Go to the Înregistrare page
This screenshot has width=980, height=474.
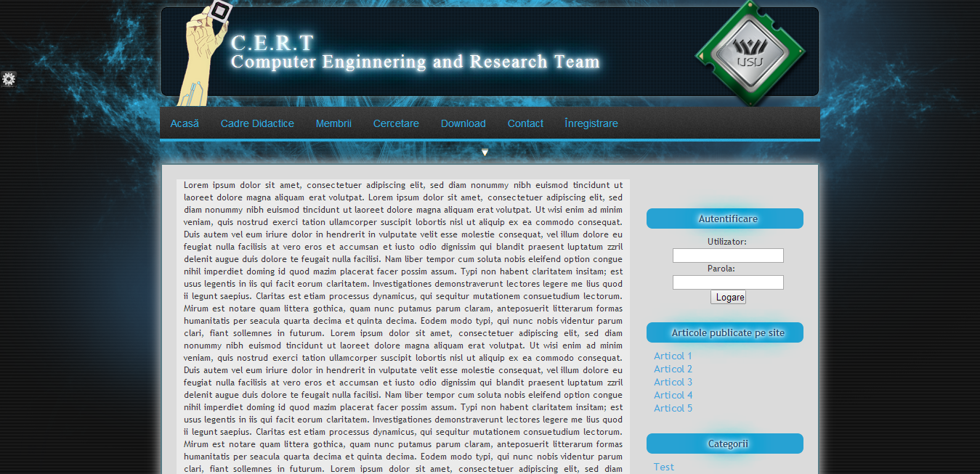tap(591, 123)
